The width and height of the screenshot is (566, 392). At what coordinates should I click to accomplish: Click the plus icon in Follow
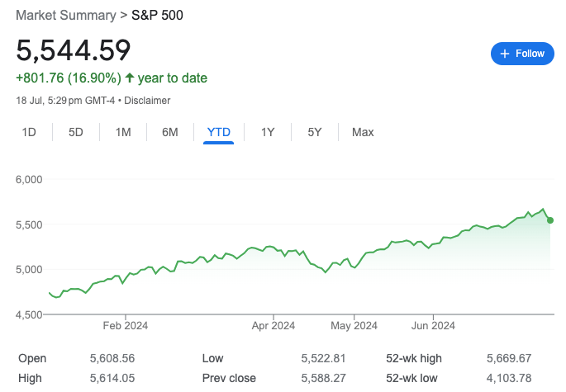[x=504, y=54]
